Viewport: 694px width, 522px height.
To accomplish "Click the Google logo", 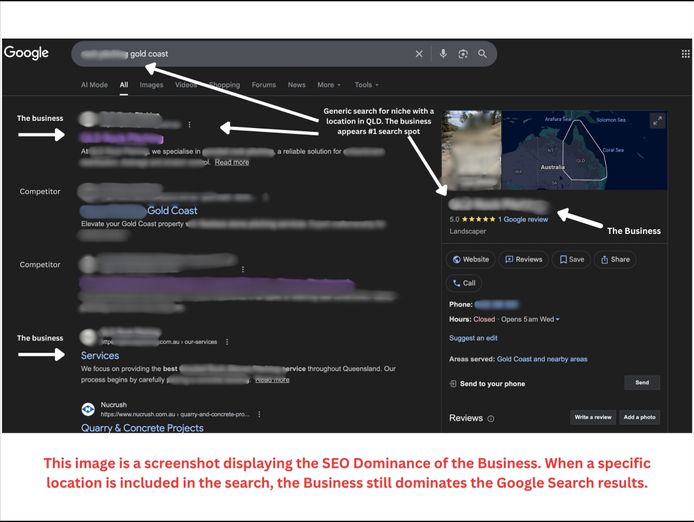I will point(27,53).
